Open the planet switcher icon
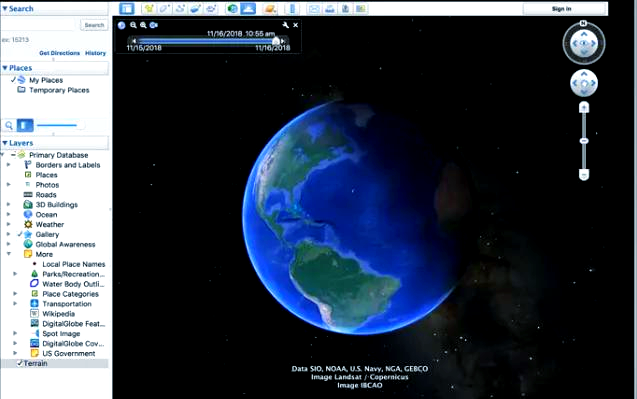This screenshot has height=399, width=637. pos(270,9)
